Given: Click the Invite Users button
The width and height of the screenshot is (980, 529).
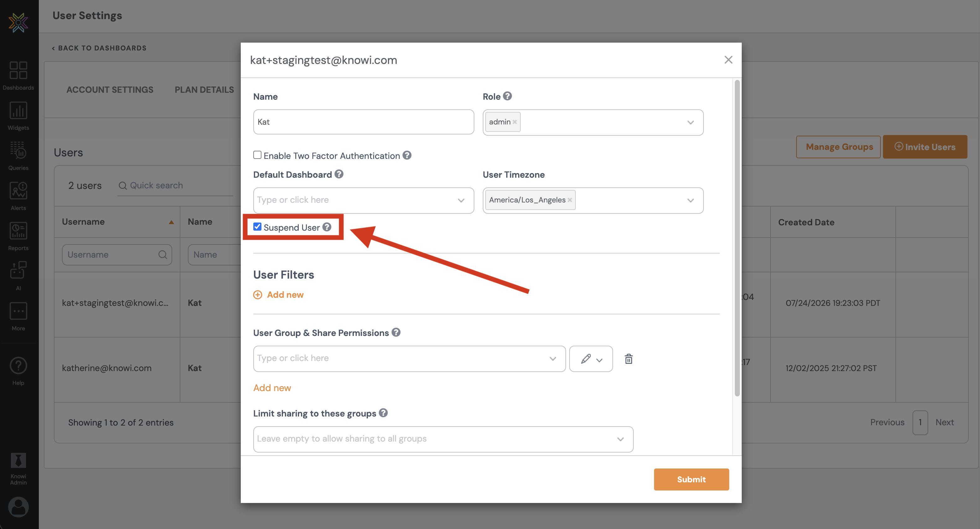Looking at the screenshot, I should click(x=925, y=147).
